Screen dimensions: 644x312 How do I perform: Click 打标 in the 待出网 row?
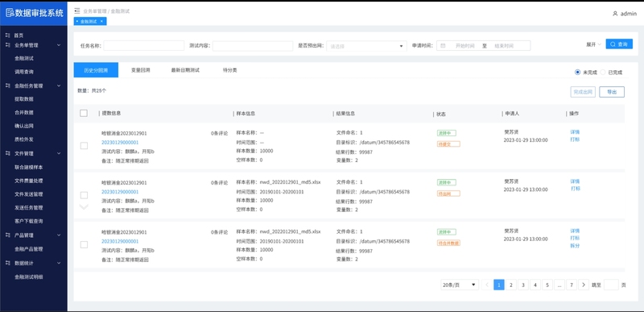point(575,189)
